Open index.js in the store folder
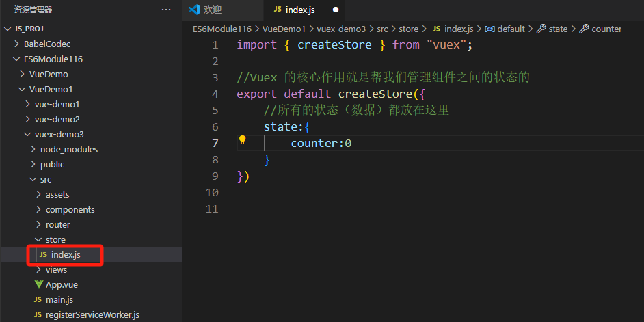Image resolution: width=644 pixels, height=322 pixels. [66, 254]
